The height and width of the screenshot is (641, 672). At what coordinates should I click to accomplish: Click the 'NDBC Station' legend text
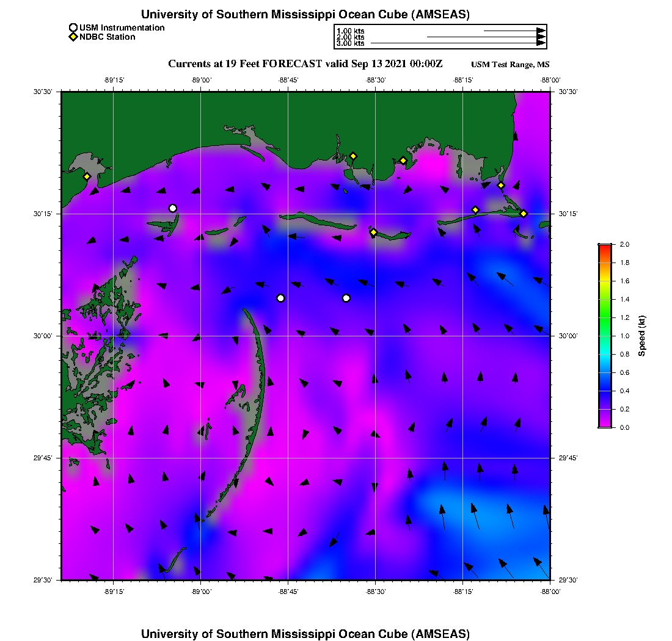[x=107, y=37]
